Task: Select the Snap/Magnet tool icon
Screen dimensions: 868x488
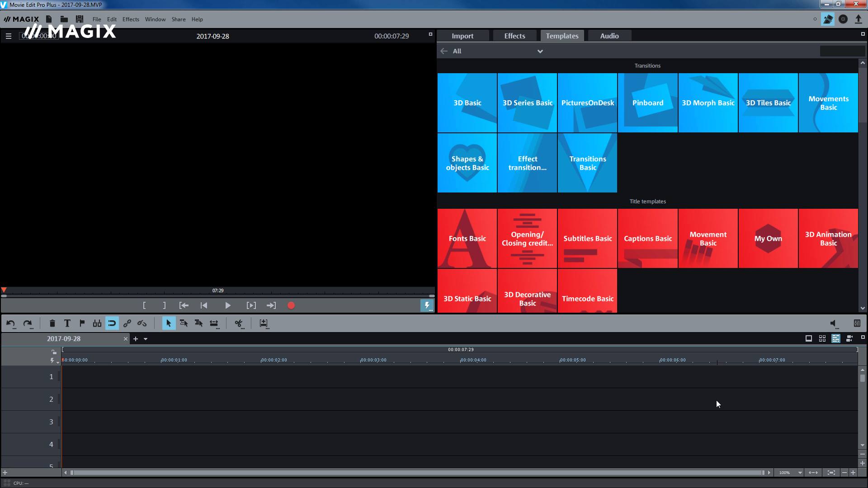Action: coord(112,323)
